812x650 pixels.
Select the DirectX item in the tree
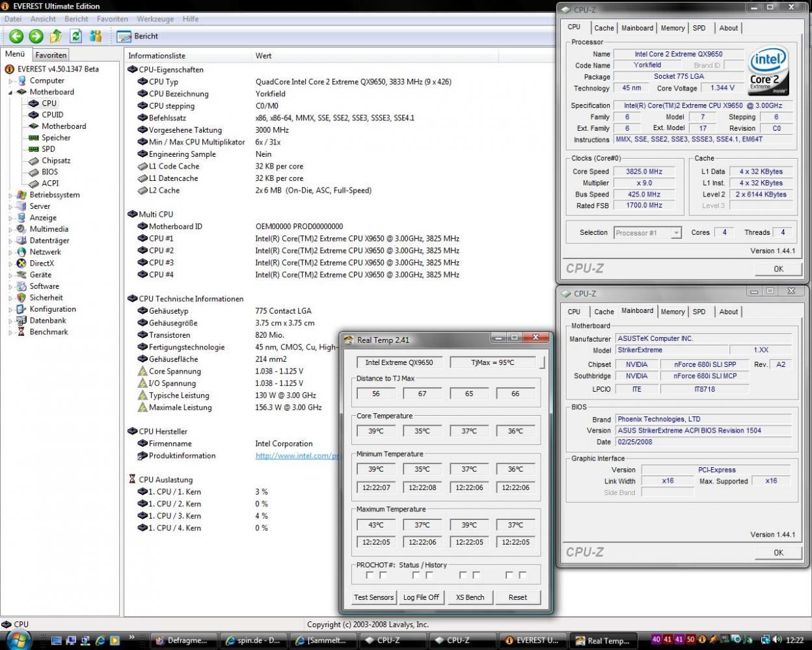tap(36, 263)
